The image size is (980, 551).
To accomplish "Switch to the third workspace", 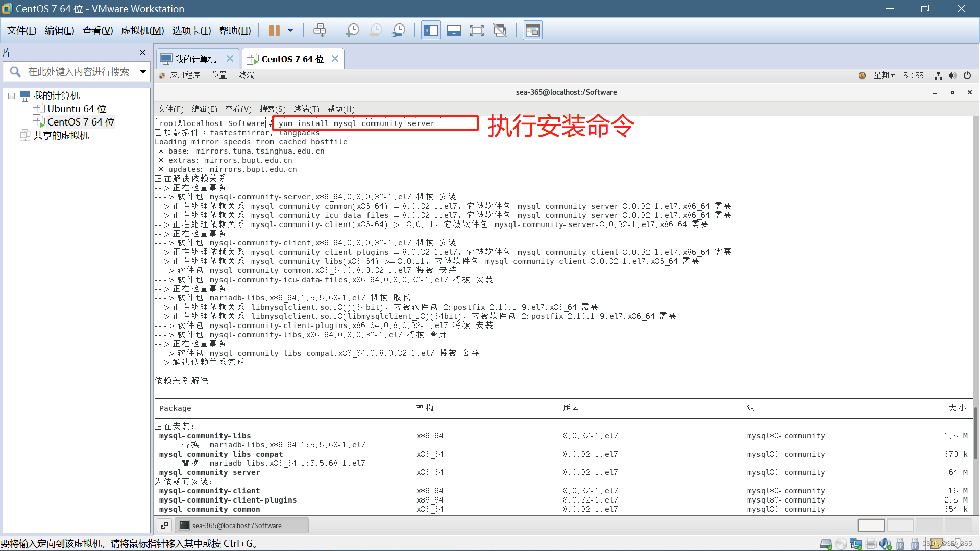I will tap(929, 525).
